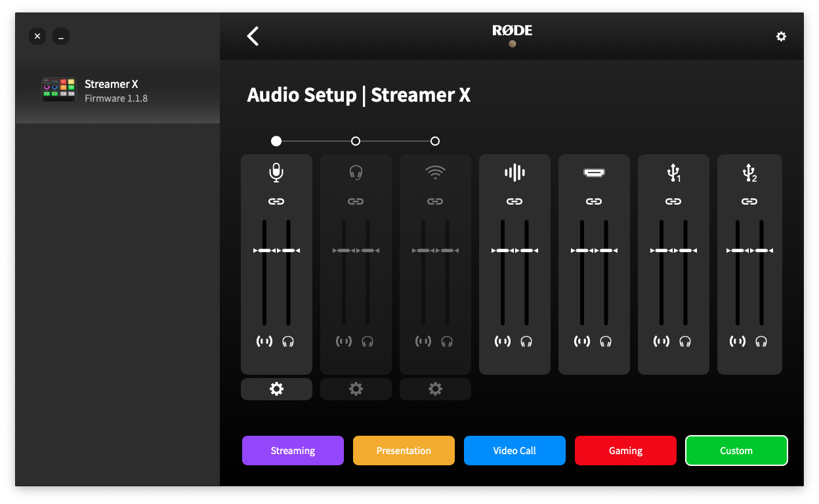Toggle stream output on headset channel
Screen dimensions: 819x504
pyautogui.click(x=344, y=341)
